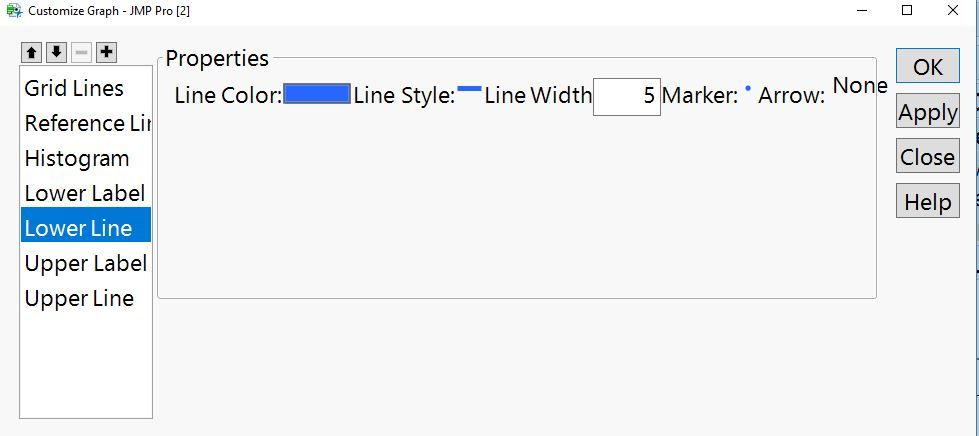Screen dimensions: 979x436
Task: Click the plus icon to add item
Action: 107,52
